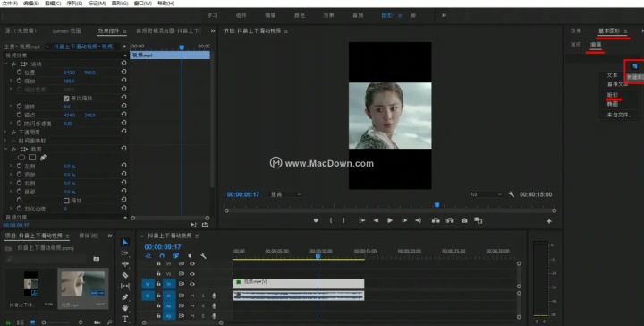
Task: Select the Type tool in the tools panel
Action: pos(125,319)
